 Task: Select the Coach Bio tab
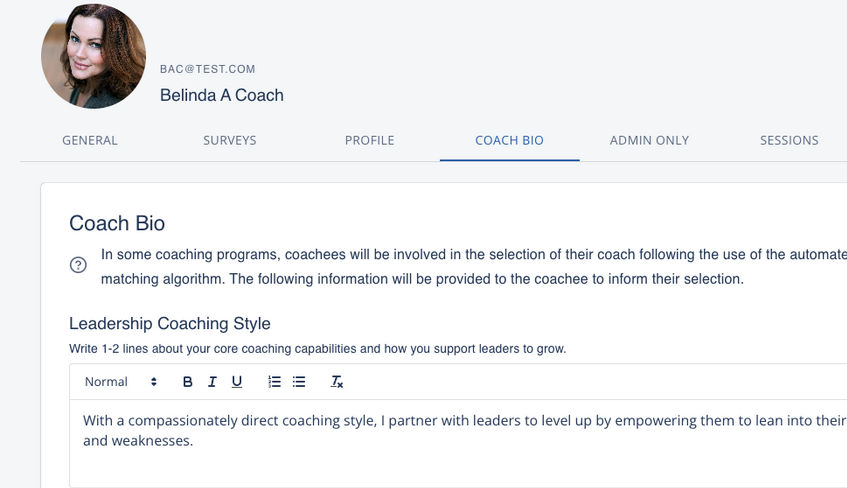pos(509,141)
